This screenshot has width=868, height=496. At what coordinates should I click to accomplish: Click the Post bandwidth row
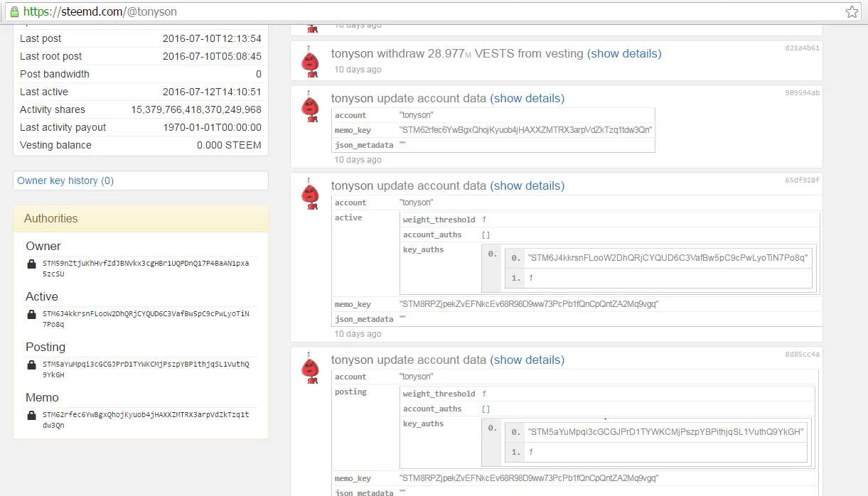pos(141,74)
